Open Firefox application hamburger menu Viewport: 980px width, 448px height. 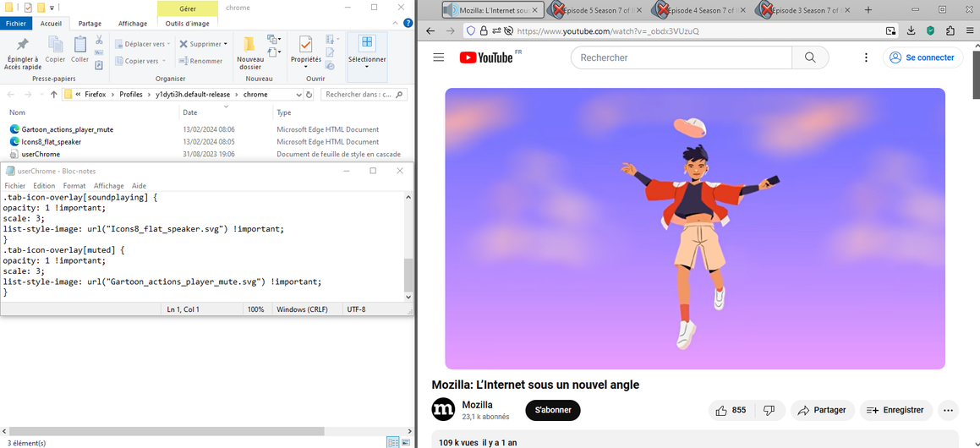[968, 31]
